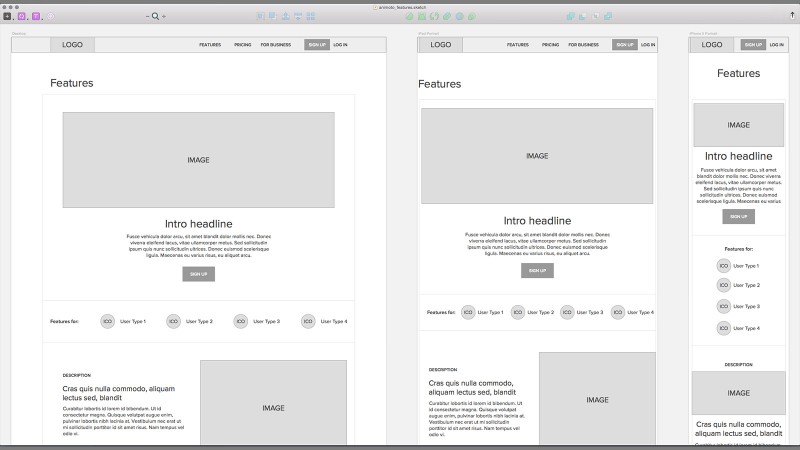800x450 pixels.
Task: Click the fourth teal boolean operation icon
Action: pyautogui.click(x=608, y=16)
